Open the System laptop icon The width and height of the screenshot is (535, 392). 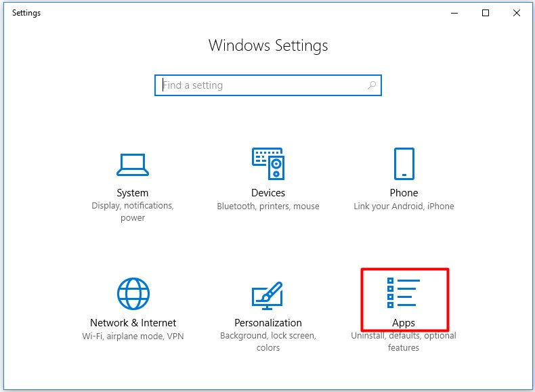[132, 165]
